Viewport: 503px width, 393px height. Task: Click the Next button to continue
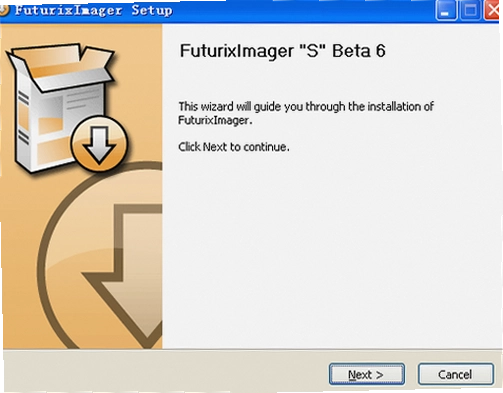coord(367,374)
